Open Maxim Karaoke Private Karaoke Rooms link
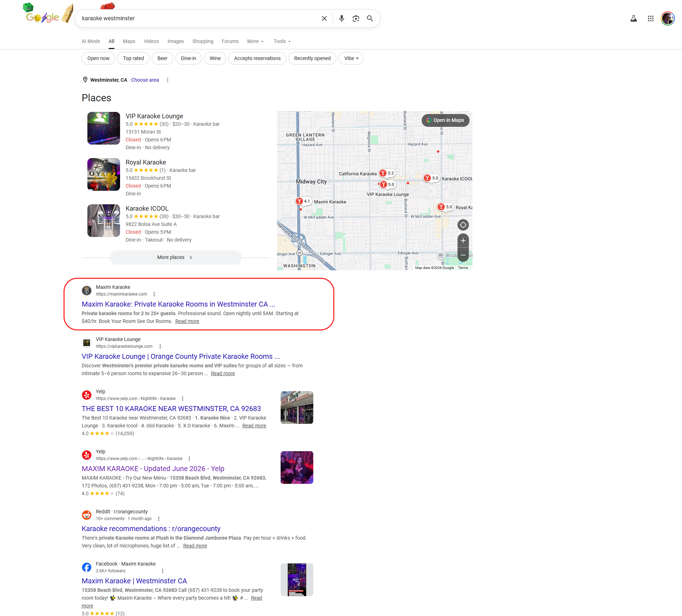This screenshot has height=616, width=682. 178,304
